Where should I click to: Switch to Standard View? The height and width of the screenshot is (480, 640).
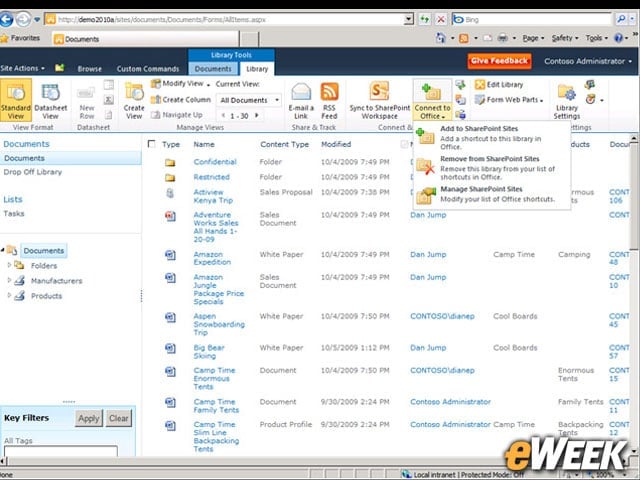(16, 100)
